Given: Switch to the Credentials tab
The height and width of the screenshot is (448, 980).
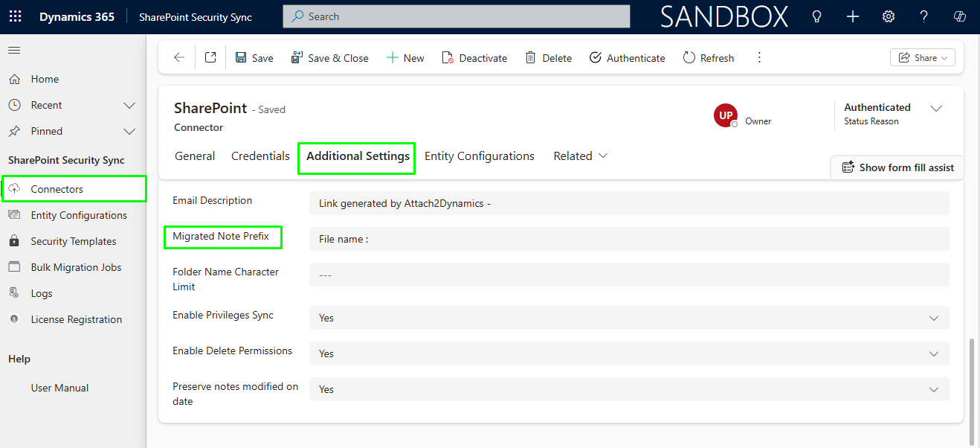Looking at the screenshot, I should 260,156.
